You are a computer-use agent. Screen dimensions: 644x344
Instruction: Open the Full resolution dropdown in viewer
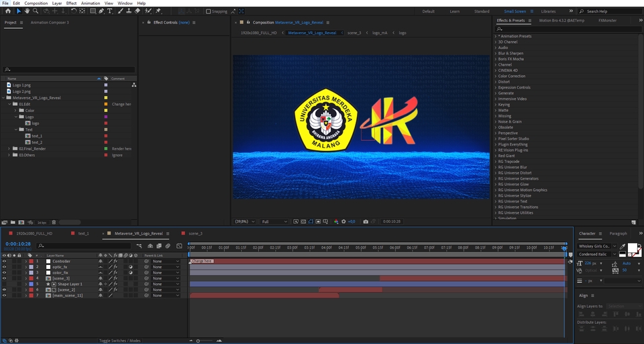(x=274, y=222)
